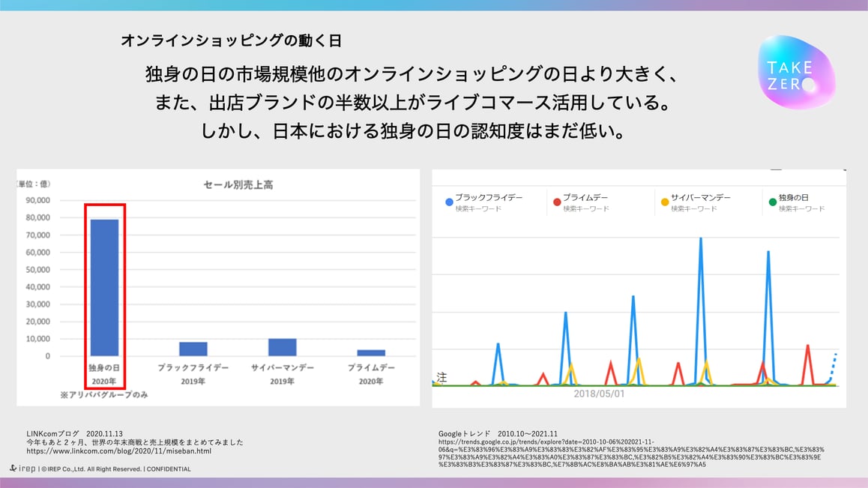Click the blue ブラックフライデー legend dot

pyautogui.click(x=449, y=202)
